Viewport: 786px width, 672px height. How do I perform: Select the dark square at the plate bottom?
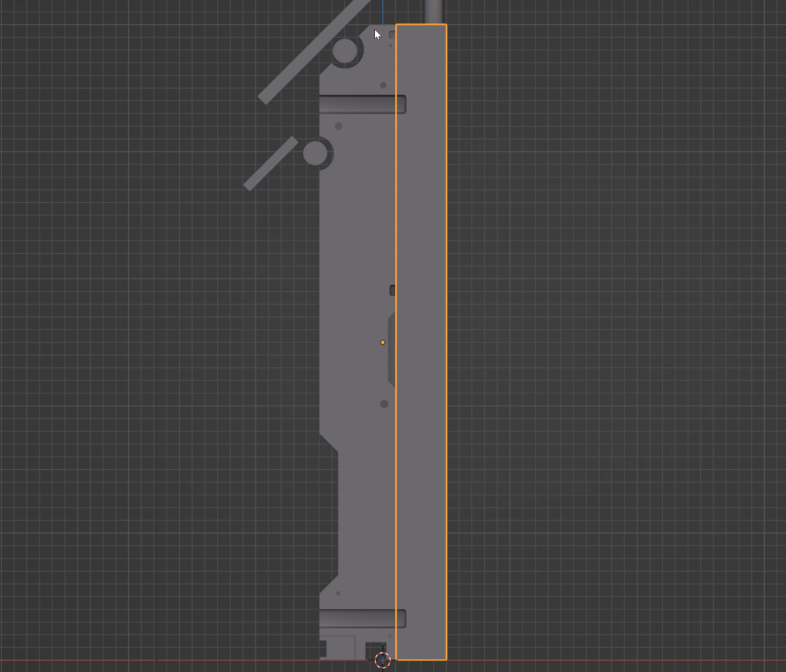coord(375,650)
